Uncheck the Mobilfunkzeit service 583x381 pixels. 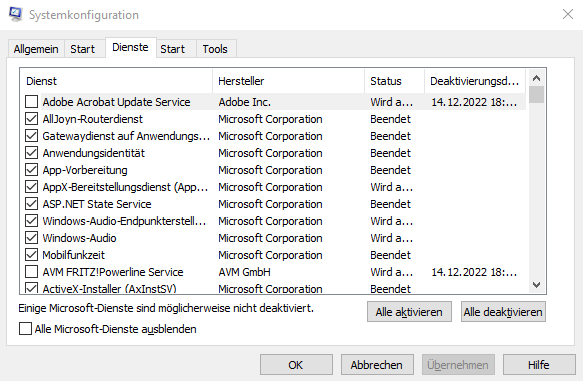[x=32, y=255]
